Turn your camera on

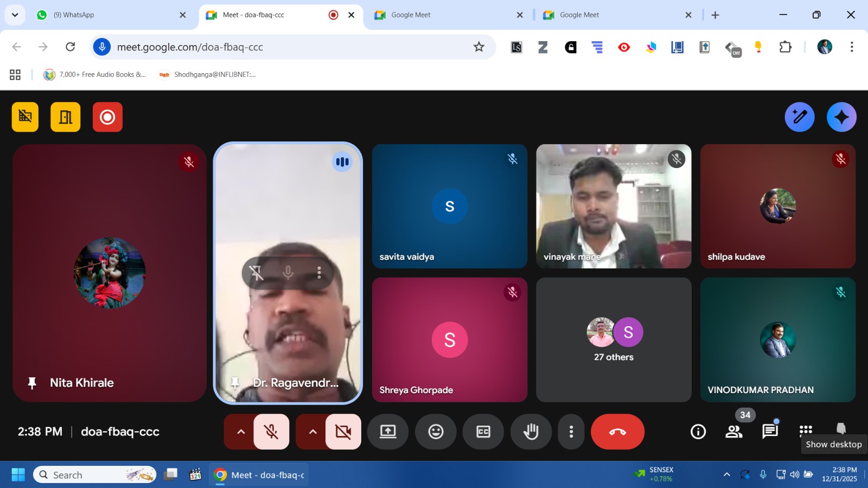(343, 432)
